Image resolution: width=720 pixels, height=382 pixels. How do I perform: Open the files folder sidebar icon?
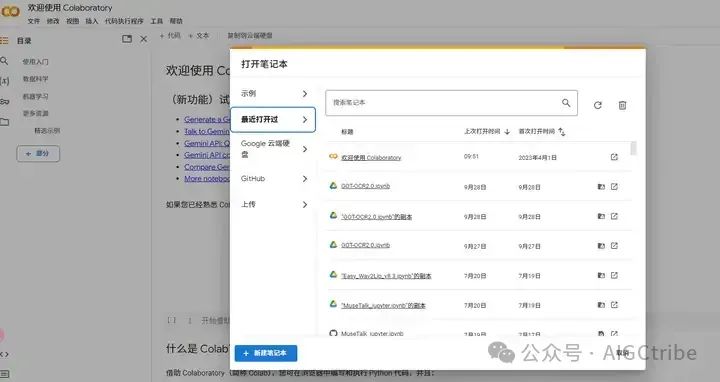5,122
